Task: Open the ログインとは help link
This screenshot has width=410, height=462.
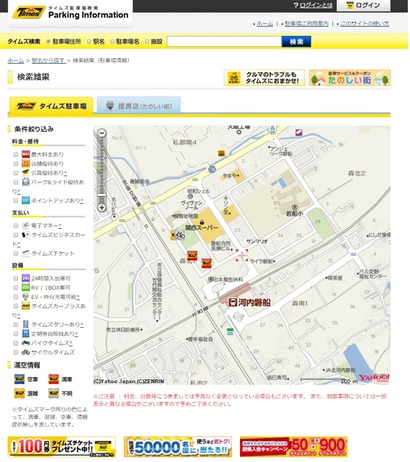Action: [316, 5]
